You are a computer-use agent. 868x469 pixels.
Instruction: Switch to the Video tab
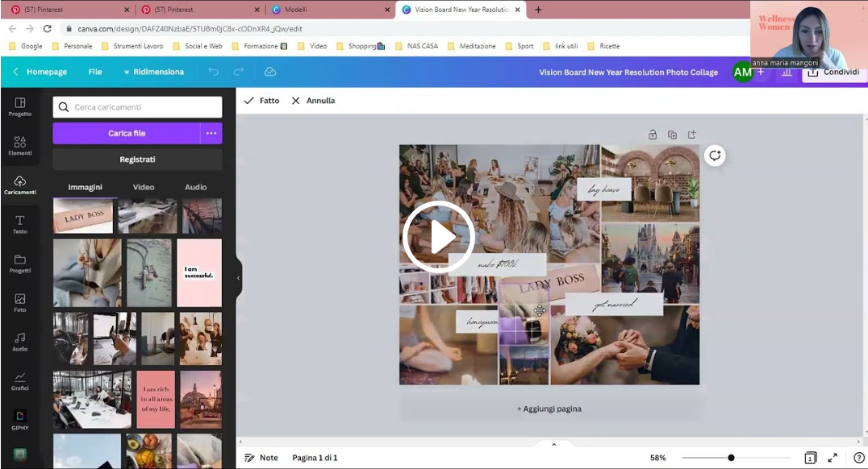(x=144, y=187)
